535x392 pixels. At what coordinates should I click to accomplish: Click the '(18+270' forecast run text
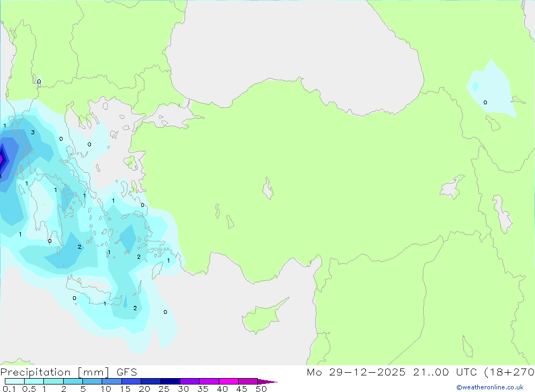pos(509,372)
